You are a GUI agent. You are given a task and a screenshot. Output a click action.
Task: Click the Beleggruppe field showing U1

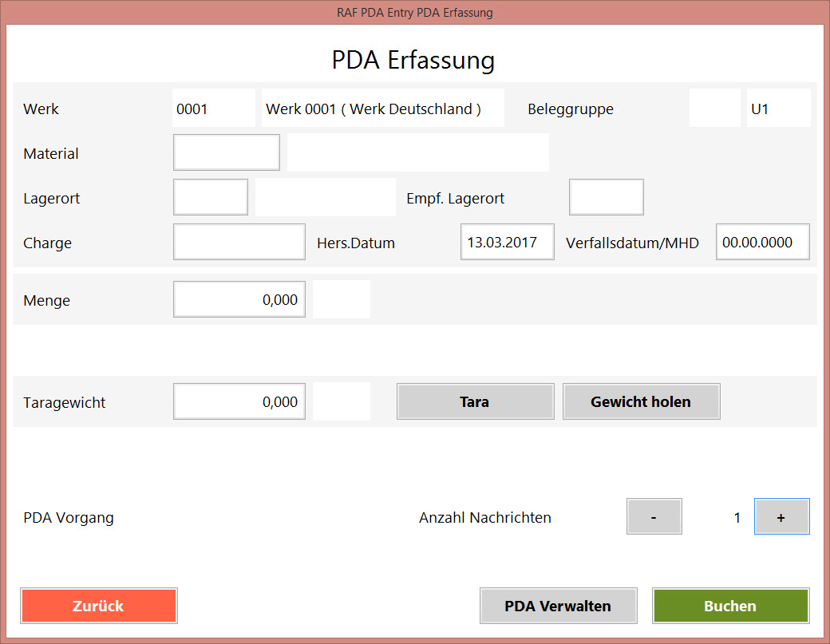click(778, 108)
